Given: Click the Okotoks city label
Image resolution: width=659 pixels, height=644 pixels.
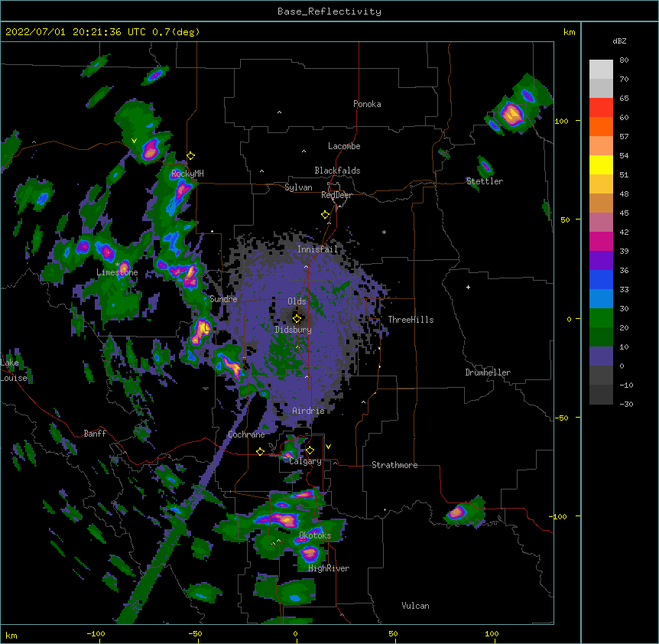Looking at the screenshot, I should pyautogui.click(x=315, y=535).
